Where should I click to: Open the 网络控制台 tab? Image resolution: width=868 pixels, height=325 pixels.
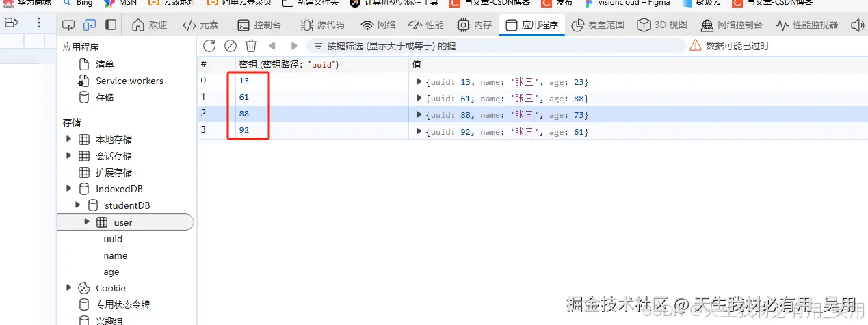(731, 25)
